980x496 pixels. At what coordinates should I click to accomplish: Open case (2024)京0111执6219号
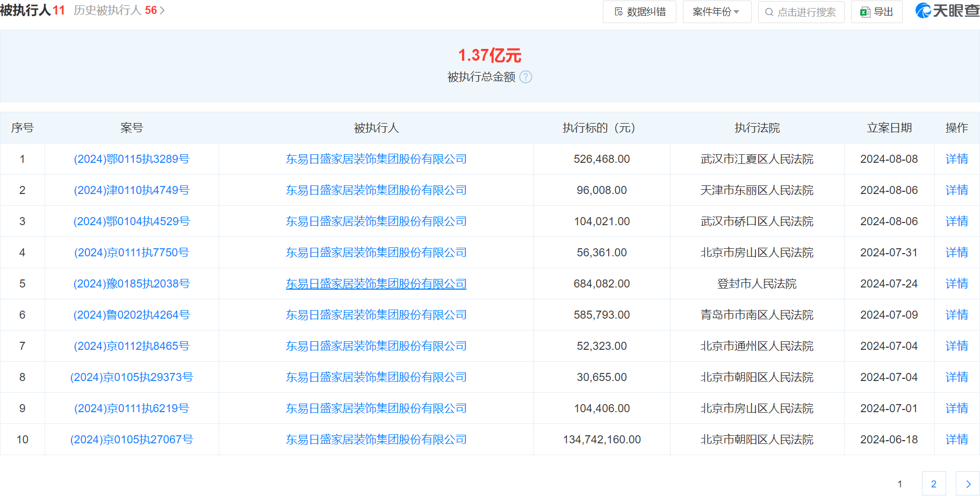coord(132,408)
